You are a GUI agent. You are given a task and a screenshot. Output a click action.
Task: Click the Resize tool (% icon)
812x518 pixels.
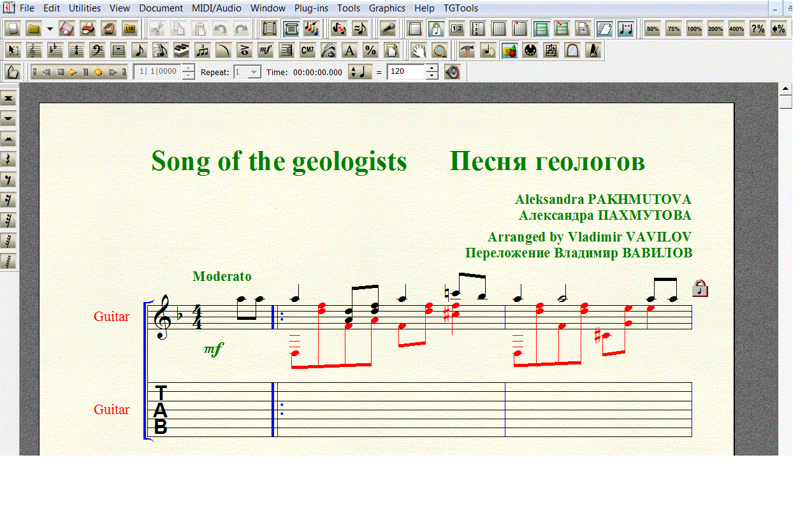[370, 50]
